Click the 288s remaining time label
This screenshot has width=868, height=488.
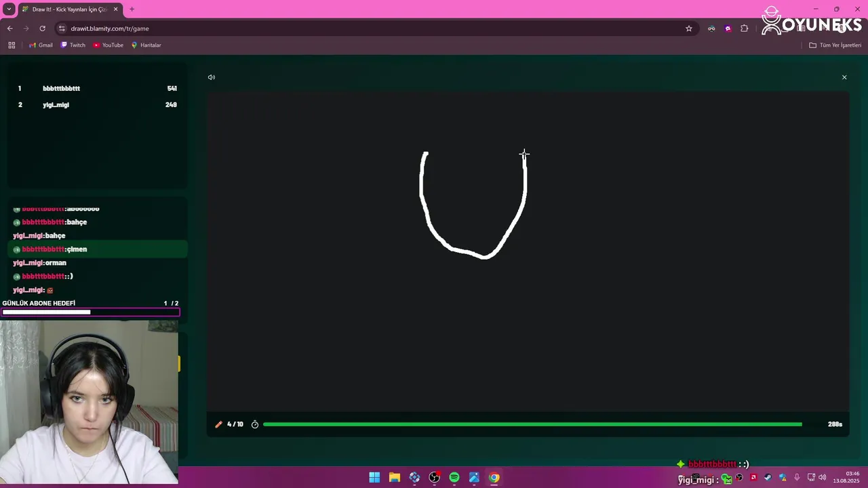(x=835, y=424)
